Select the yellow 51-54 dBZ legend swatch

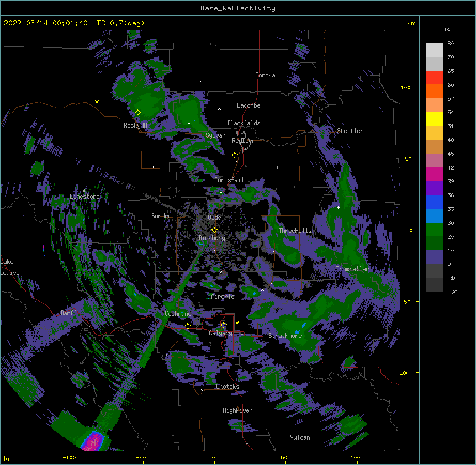point(434,119)
